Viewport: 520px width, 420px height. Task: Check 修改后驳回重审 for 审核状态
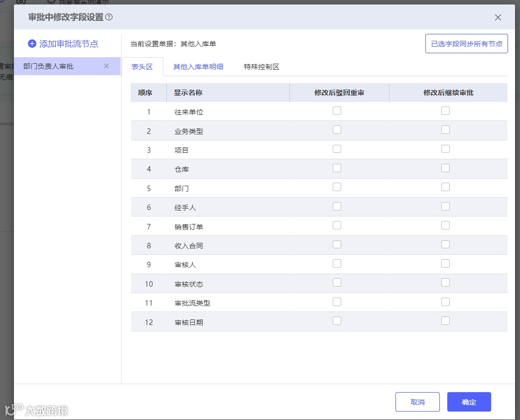point(337,283)
